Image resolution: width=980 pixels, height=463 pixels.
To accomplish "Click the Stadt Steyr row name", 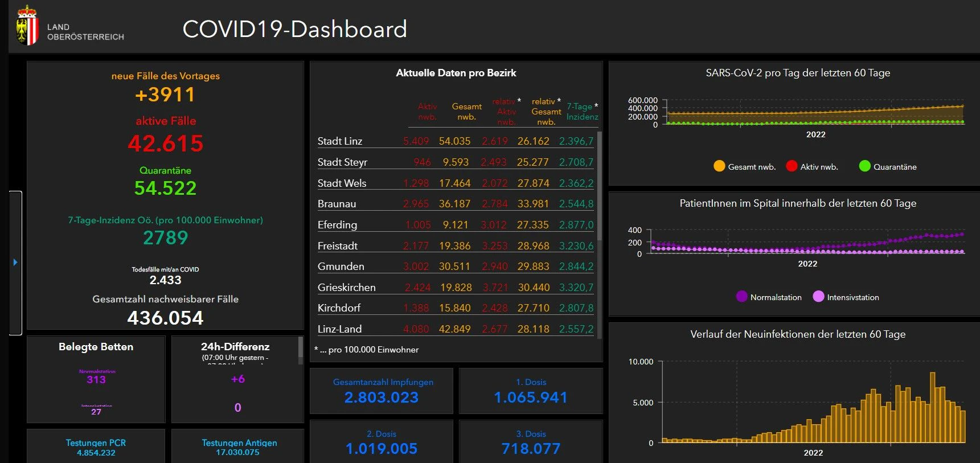I will coord(342,162).
